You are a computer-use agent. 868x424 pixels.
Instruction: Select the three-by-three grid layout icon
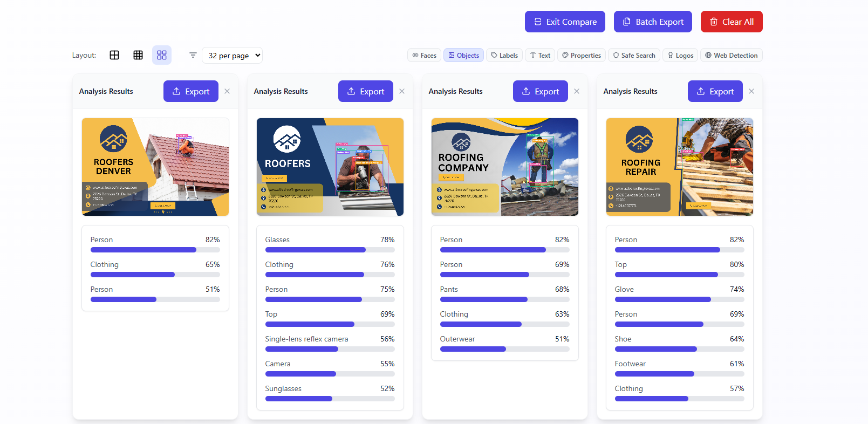tap(138, 55)
